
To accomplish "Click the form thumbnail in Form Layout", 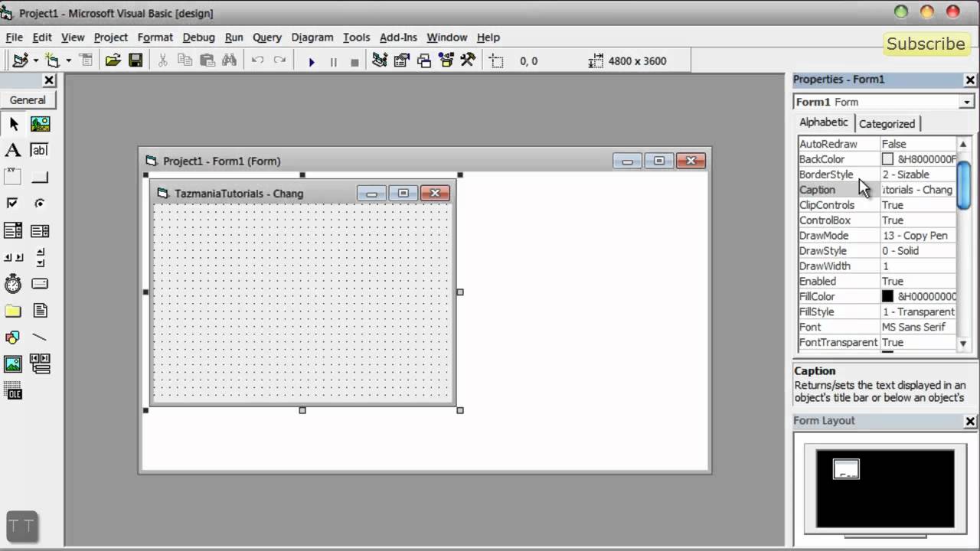I will coord(845,468).
